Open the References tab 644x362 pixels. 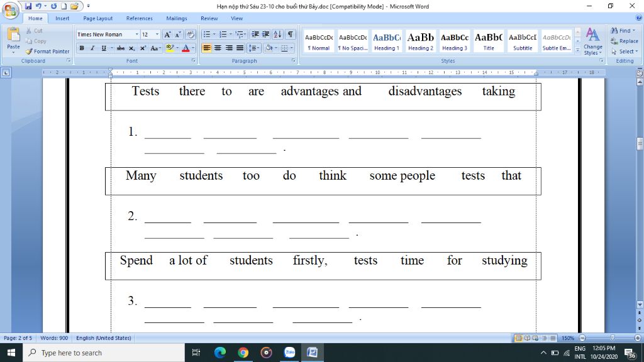139,18
